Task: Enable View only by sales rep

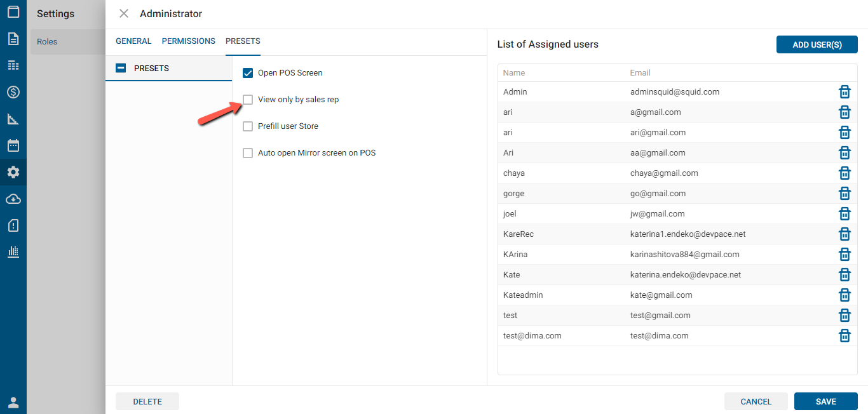Action: click(248, 100)
